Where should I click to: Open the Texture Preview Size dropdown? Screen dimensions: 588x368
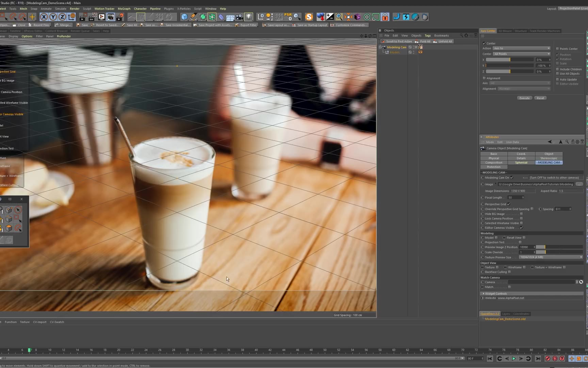pos(551,257)
